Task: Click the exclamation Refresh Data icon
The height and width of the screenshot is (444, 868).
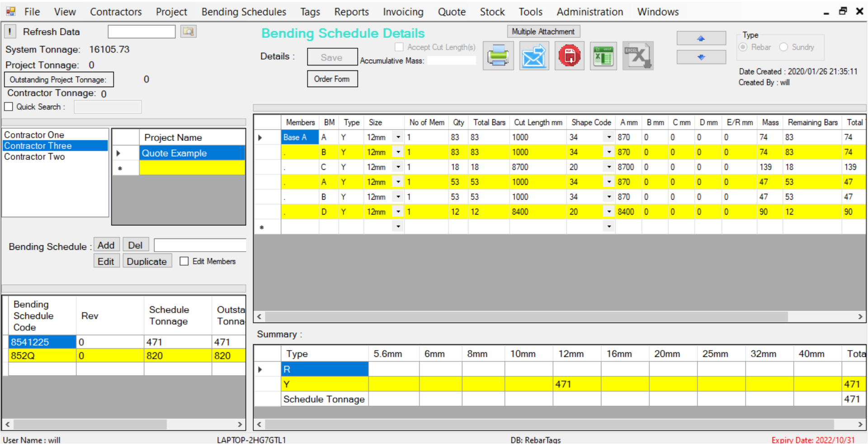Action: click(x=9, y=31)
